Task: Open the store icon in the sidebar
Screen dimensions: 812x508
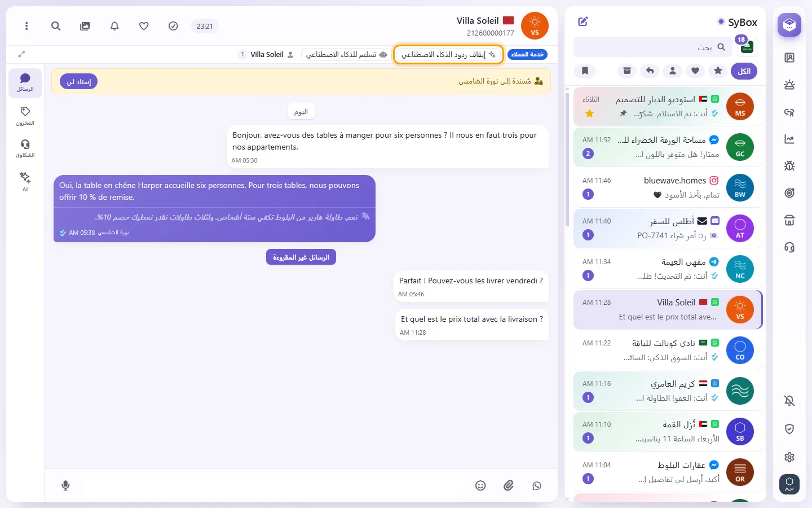Action: (789, 220)
